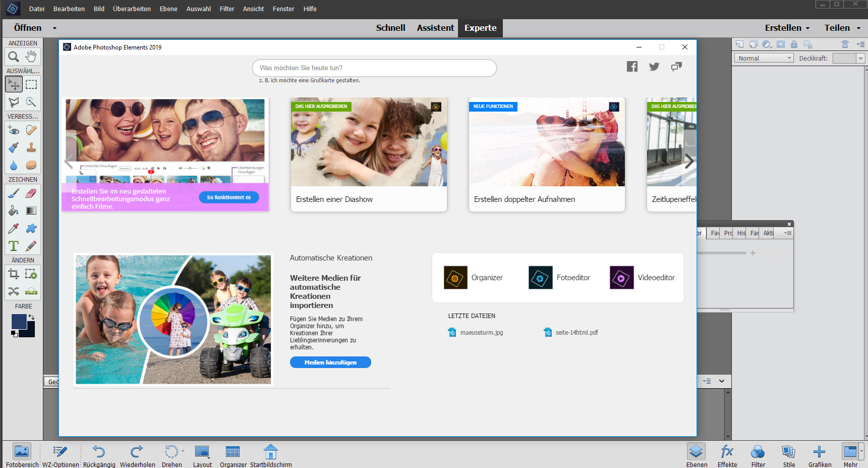Select the Sponge tool
The height and width of the screenshot is (468, 868).
(31, 165)
